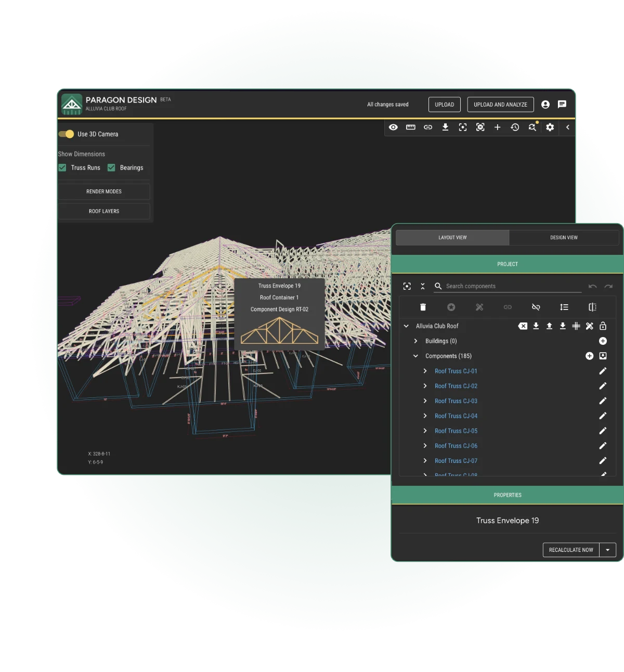The width and height of the screenshot is (624, 672).
Task: Select the Layout View tab
Action: pyautogui.click(x=452, y=237)
